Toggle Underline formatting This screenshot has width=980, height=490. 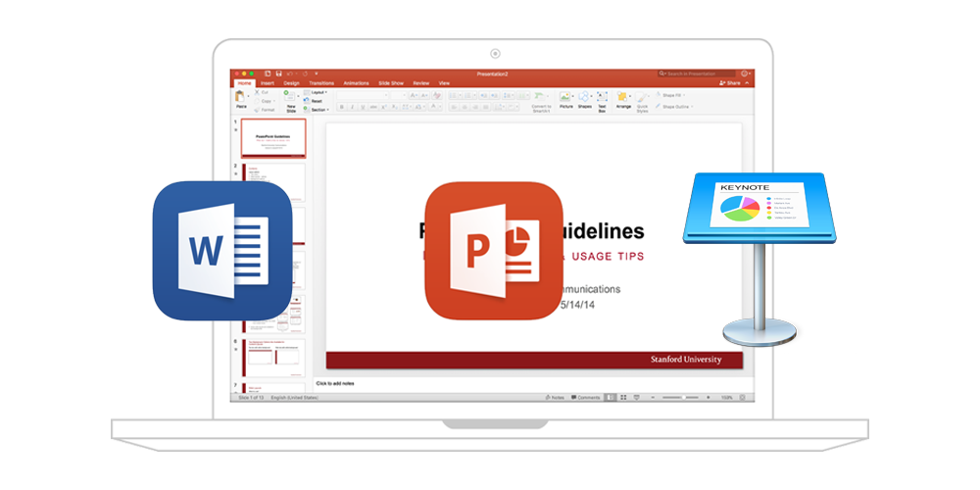coord(363,107)
